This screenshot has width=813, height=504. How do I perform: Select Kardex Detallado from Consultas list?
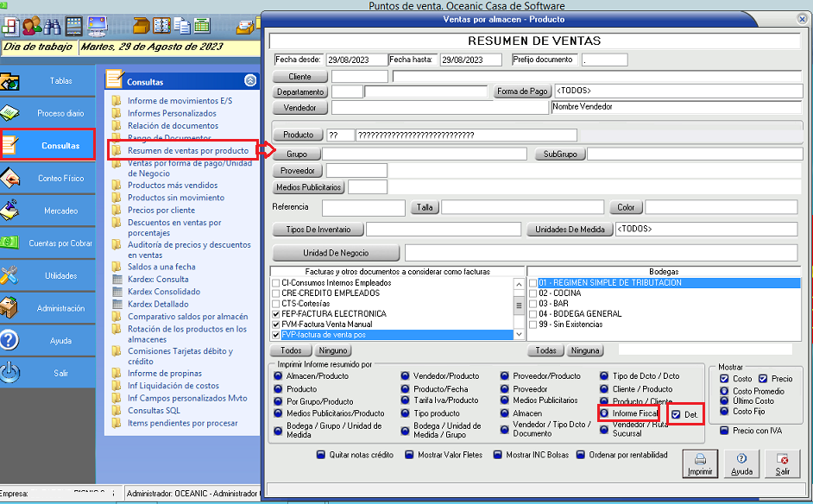coord(158,304)
